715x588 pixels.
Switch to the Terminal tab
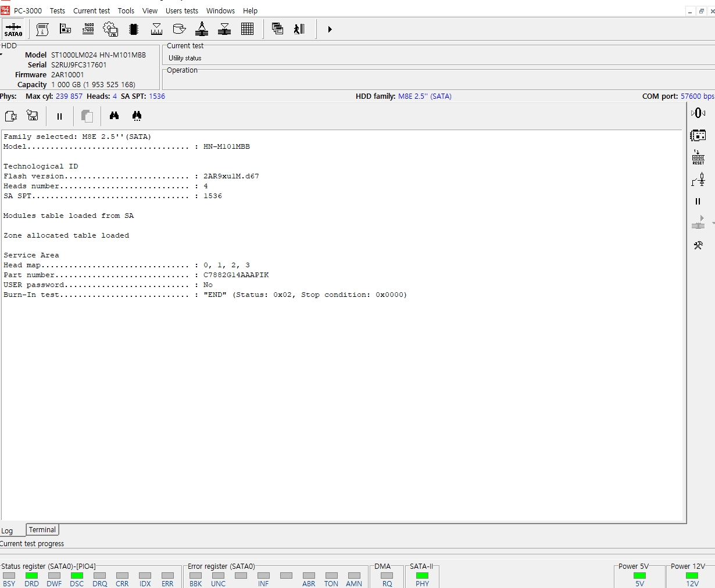pos(42,530)
